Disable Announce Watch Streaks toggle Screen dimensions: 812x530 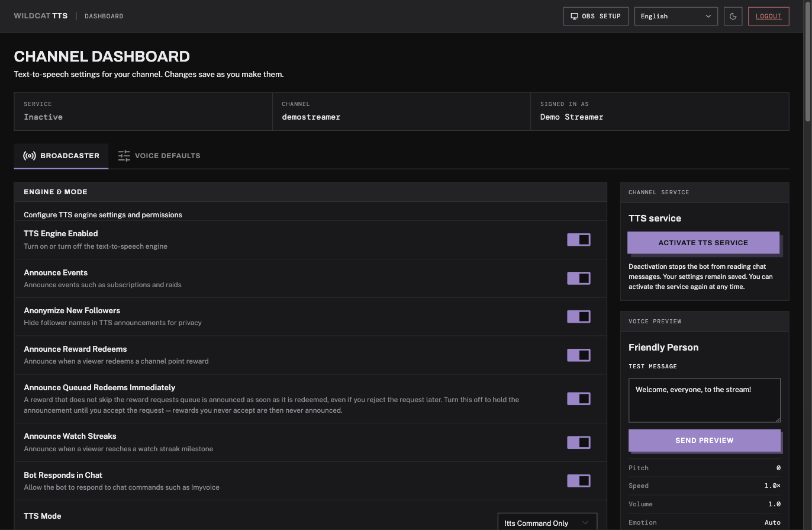pyautogui.click(x=579, y=442)
